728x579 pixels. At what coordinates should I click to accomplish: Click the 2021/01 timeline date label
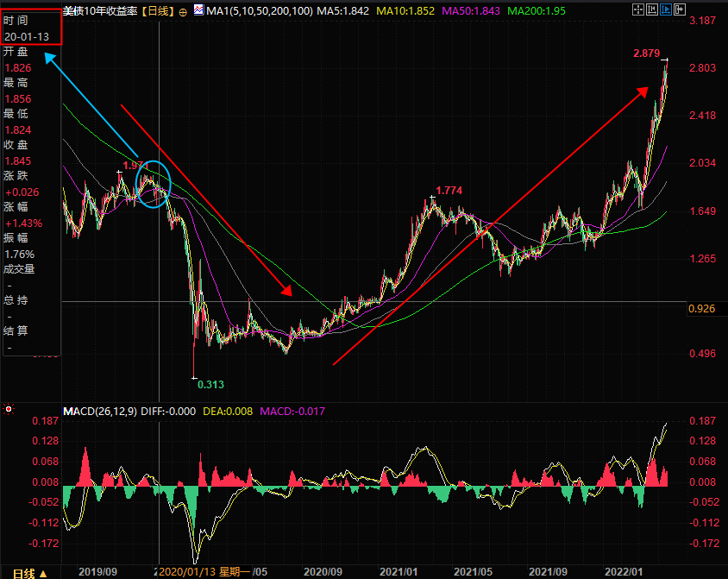tap(399, 571)
